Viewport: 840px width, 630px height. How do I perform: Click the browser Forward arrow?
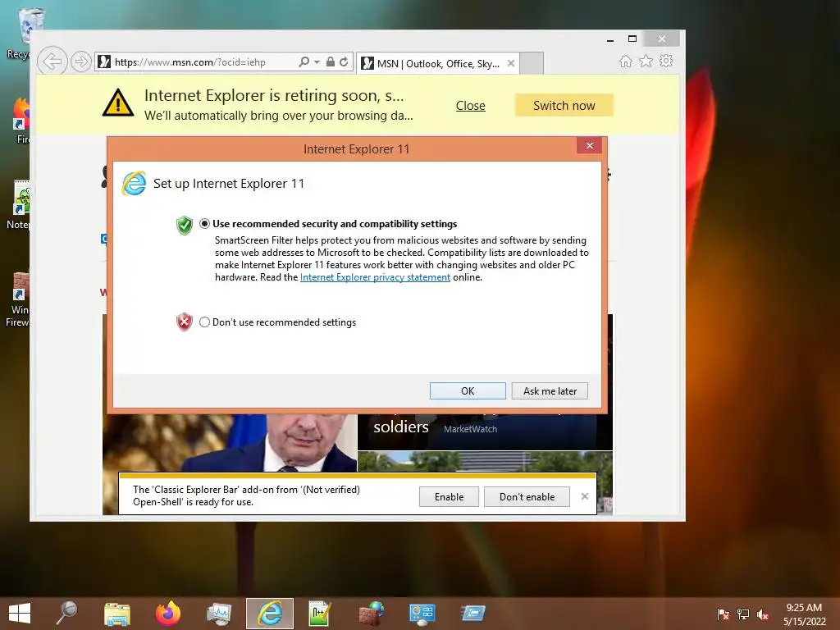(81, 62)
